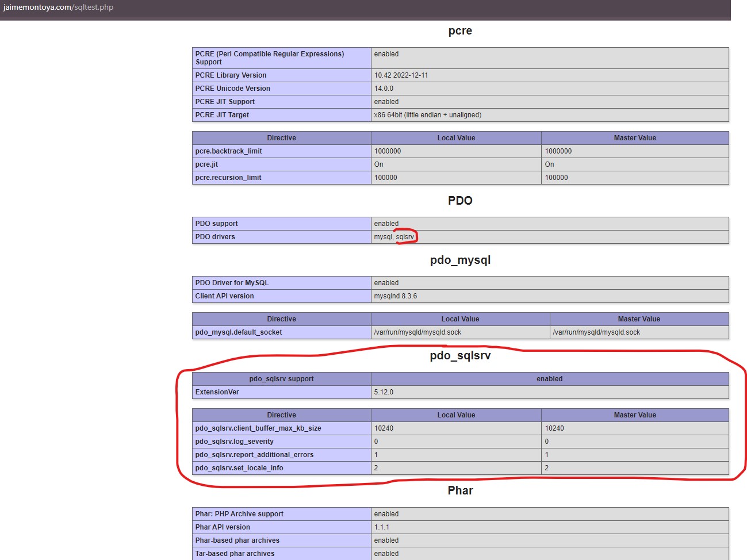Screen dimensions: 747x560
Task: Select 'x86 64bit (little endian + unaligned)' value
Action: [x=428, y=115]
